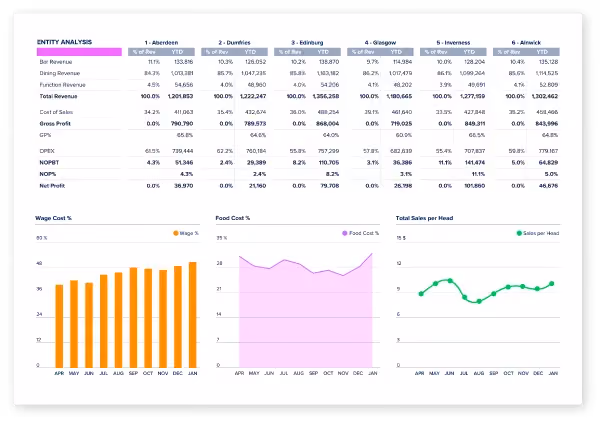The image size is (600, 423).
Task: Select the Total Revenue row label
Action: click(x=58, y=96)
